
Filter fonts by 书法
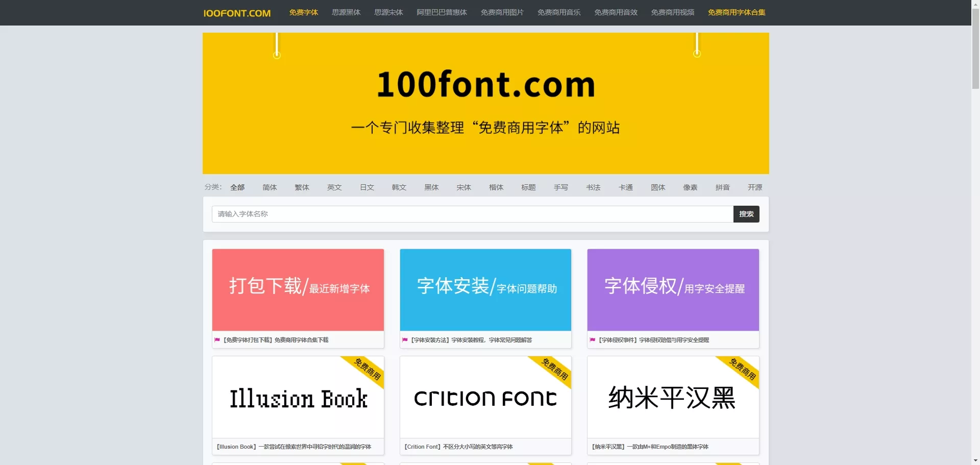click(593, 187)
